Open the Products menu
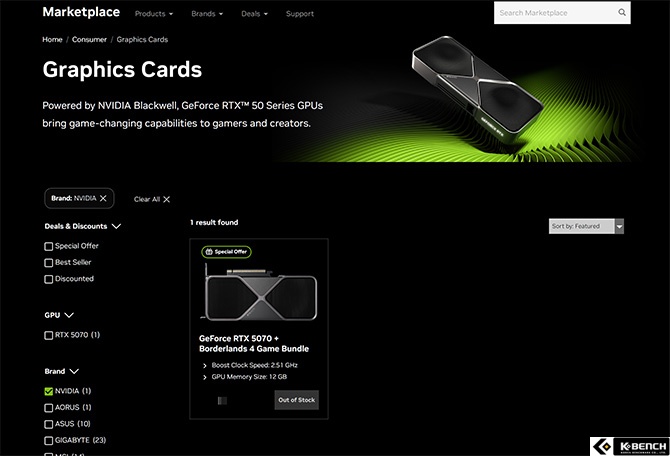Screen dimensions: 670x456 (x=154, y=14)
